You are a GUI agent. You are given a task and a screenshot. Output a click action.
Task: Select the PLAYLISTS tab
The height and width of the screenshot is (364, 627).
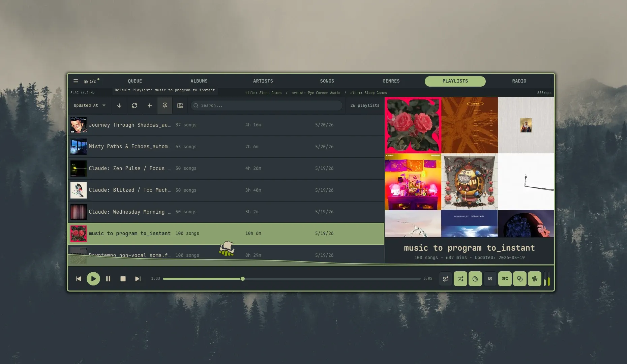pyautogui.click(x=455, y=81)
